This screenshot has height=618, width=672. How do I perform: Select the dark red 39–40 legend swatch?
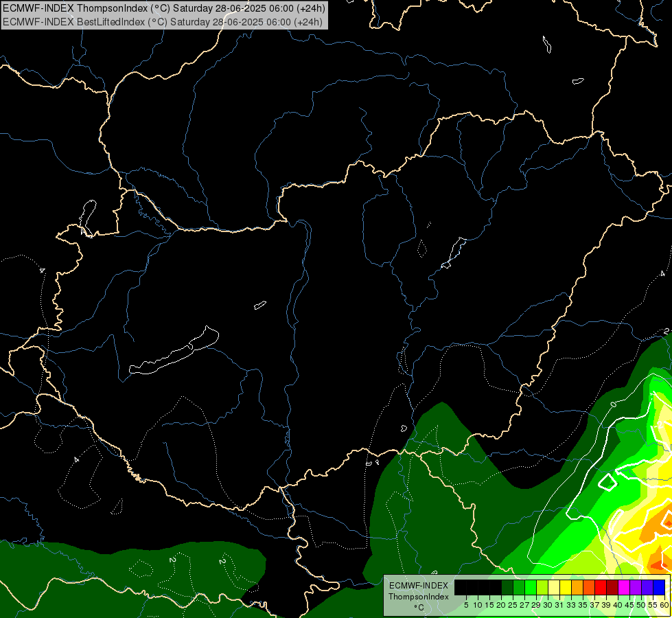click(612, 587)
